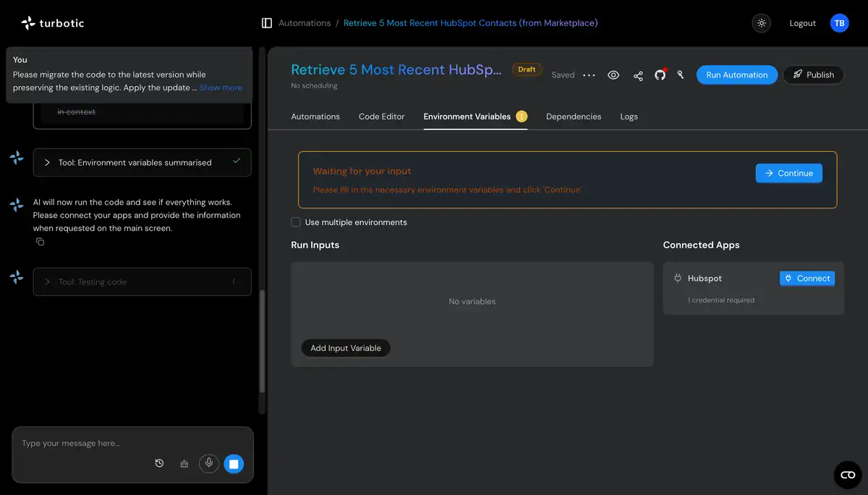
Task: Click the GitHub icon in the toolbar
Action: pos(660,75)
